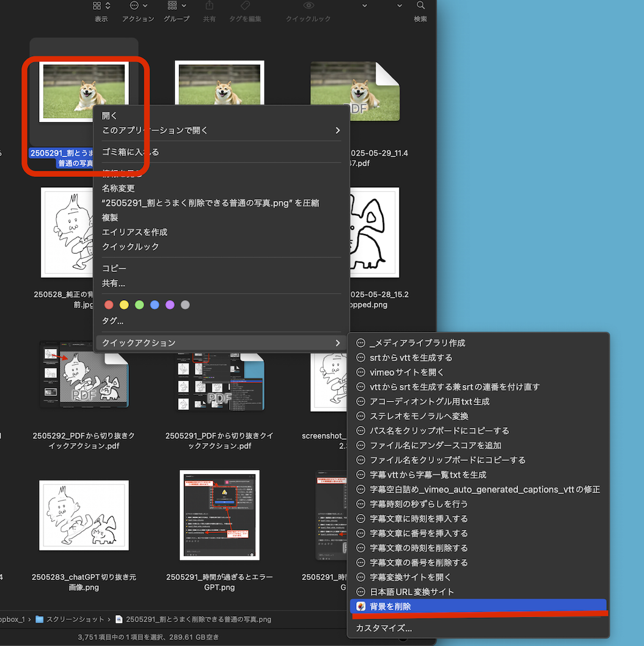Click icon beside 背景を削除 quick action
The height and width of the screenshot is (646, 644).
(x=361, y=606)
